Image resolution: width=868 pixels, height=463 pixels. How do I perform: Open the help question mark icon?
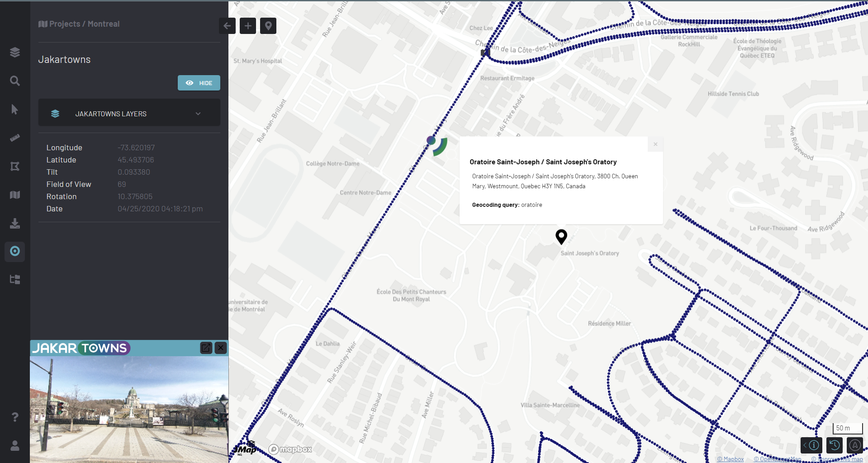15,417
